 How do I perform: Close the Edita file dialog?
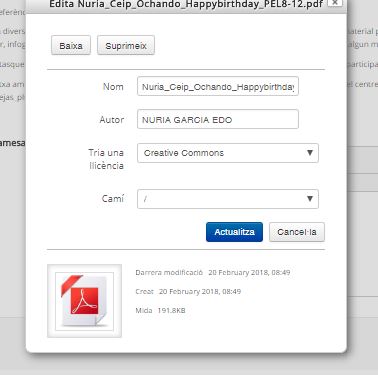click(x=335, y=3)
